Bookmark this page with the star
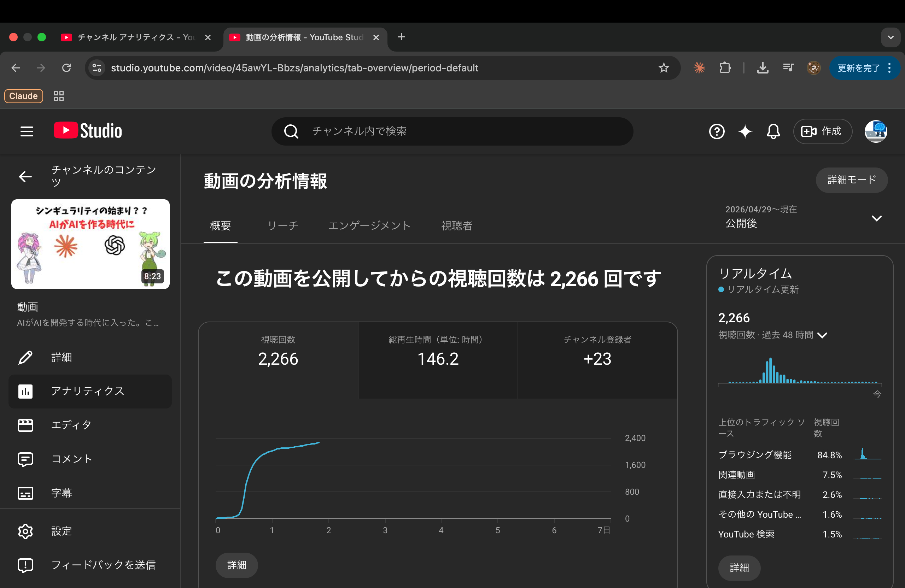Viewport: 905px width, 588px height. coord(664,68)
